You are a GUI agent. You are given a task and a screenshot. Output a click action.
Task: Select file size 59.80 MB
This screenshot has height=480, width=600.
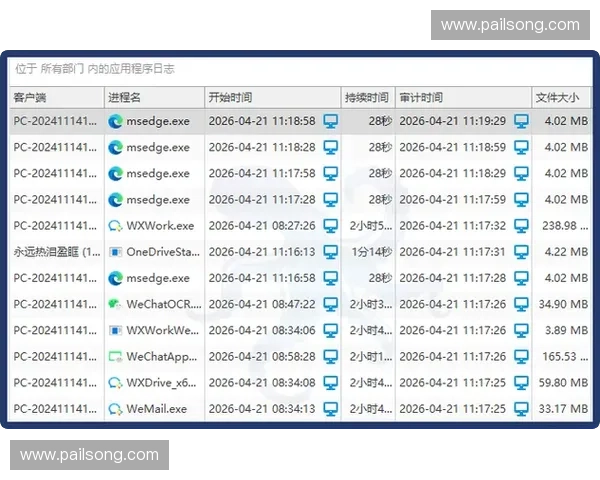563,383
